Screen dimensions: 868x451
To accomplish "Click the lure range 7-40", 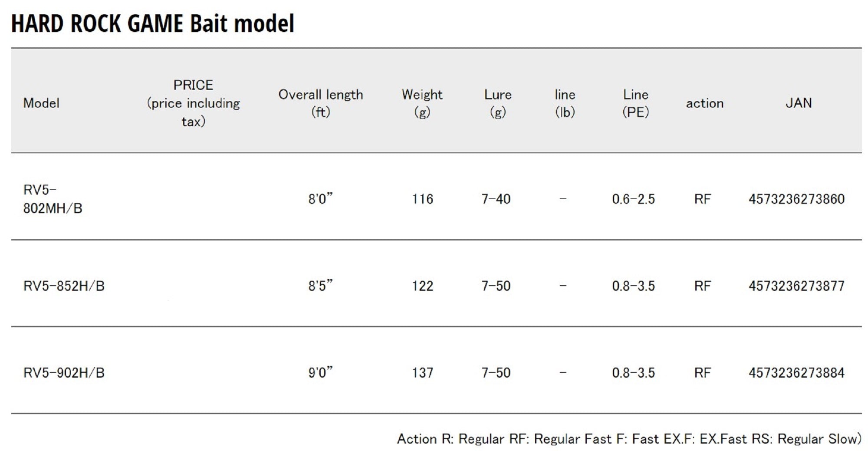I will tap(496, 199).
